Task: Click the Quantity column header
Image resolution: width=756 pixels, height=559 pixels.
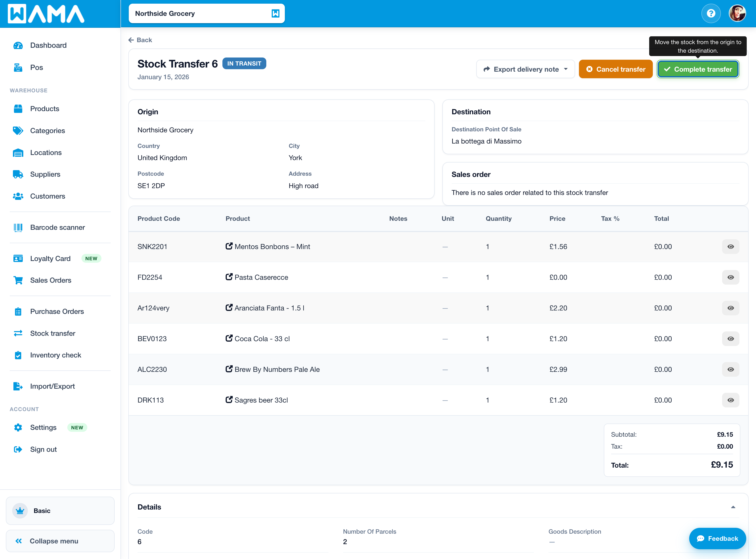Action: click(x=499, y=219)
